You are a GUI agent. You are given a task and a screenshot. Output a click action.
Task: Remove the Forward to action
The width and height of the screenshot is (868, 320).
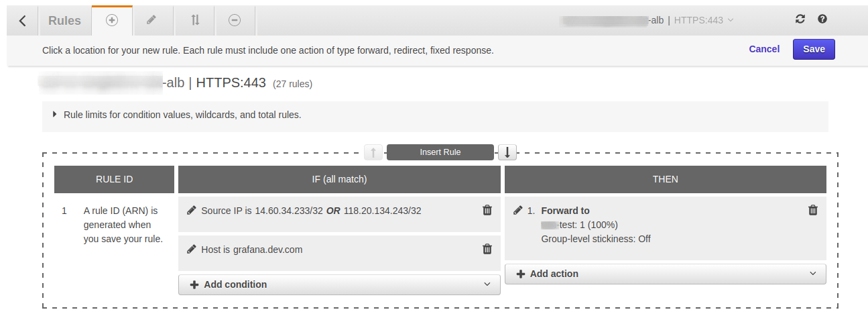(x=813, y=210)
